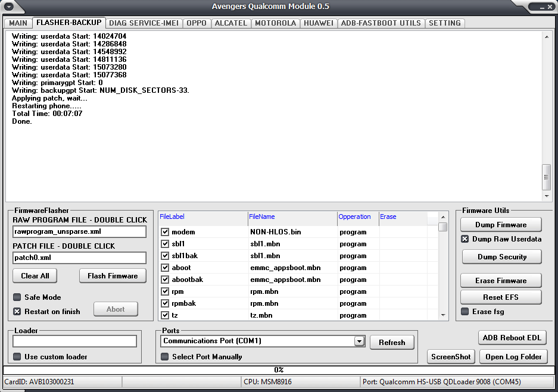Enable the Erase fsg checkbox

tap(465, 312)
